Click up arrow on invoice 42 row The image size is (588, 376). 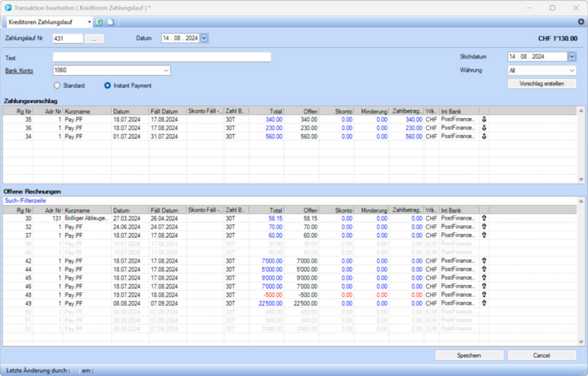pyautogui.click(x=484, y=261)
